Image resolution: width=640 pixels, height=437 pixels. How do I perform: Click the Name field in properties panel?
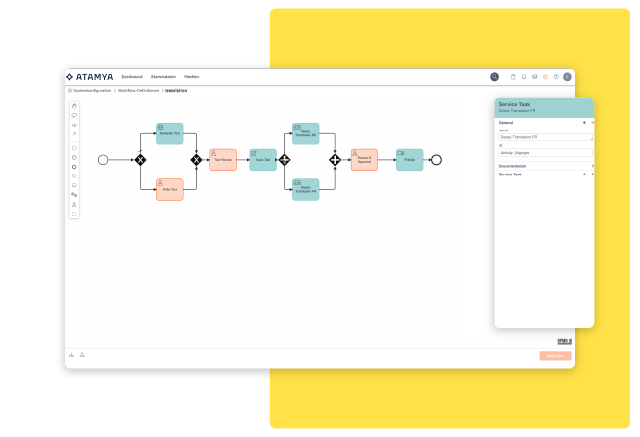coord(545,137)
